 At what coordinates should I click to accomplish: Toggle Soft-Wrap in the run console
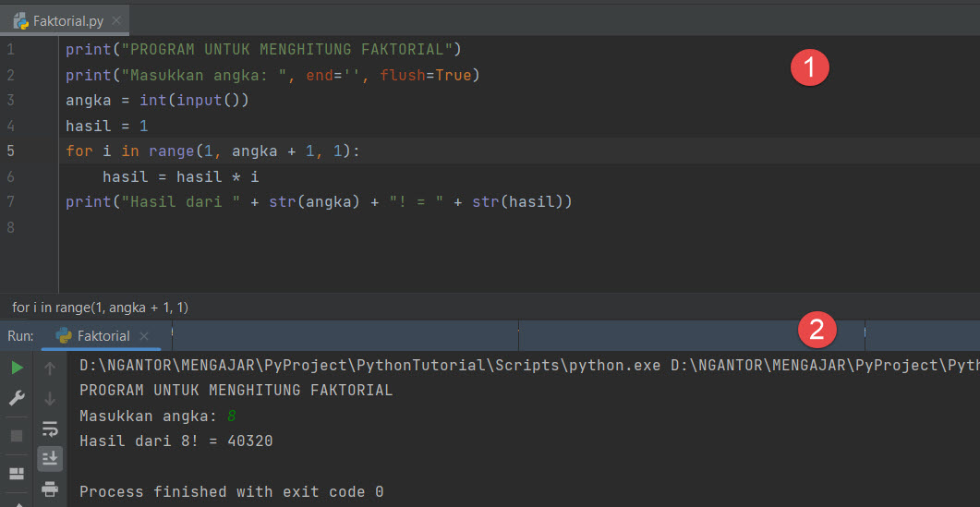50,429
